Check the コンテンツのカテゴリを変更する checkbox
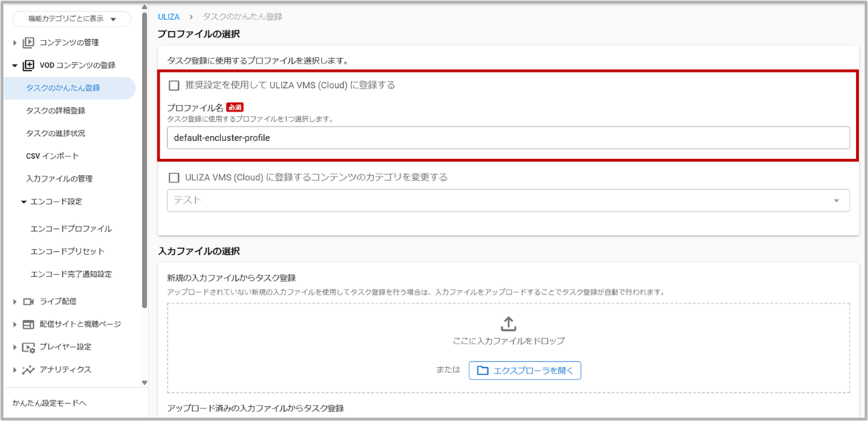This screenshot has height=421, width=868. pyautogui.click(x=174, y=177)
